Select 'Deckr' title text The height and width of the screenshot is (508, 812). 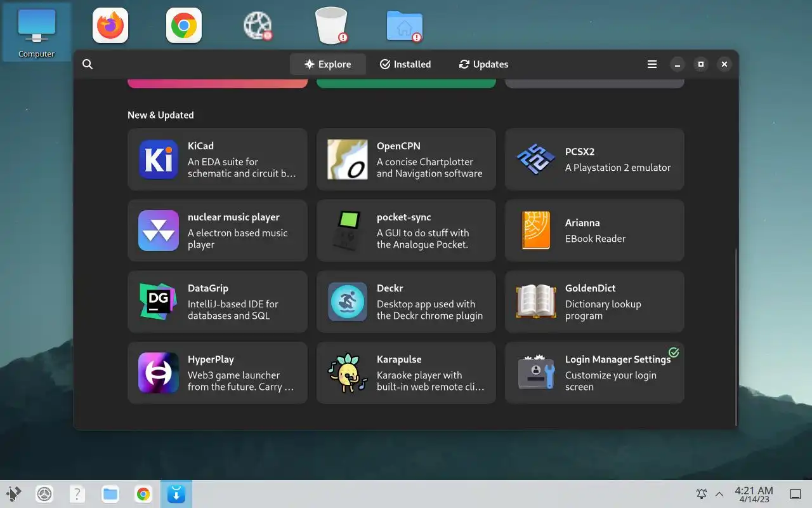coord(390,288)
